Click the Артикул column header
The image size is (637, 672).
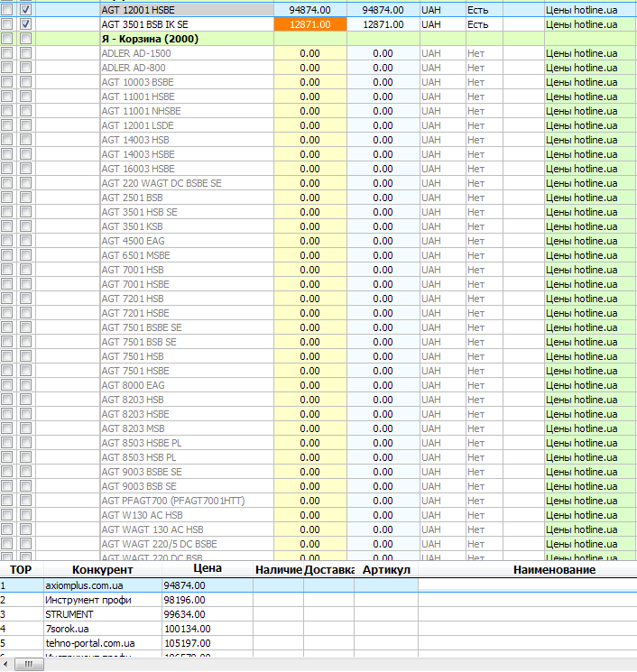pyautogui.click(x=386, y=569)
